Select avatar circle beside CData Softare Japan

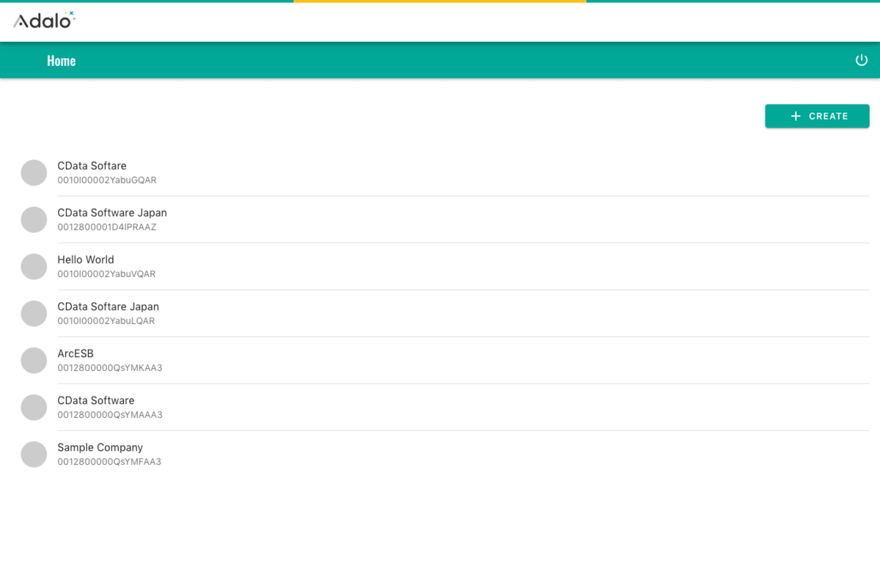click(x=34, y=313)
